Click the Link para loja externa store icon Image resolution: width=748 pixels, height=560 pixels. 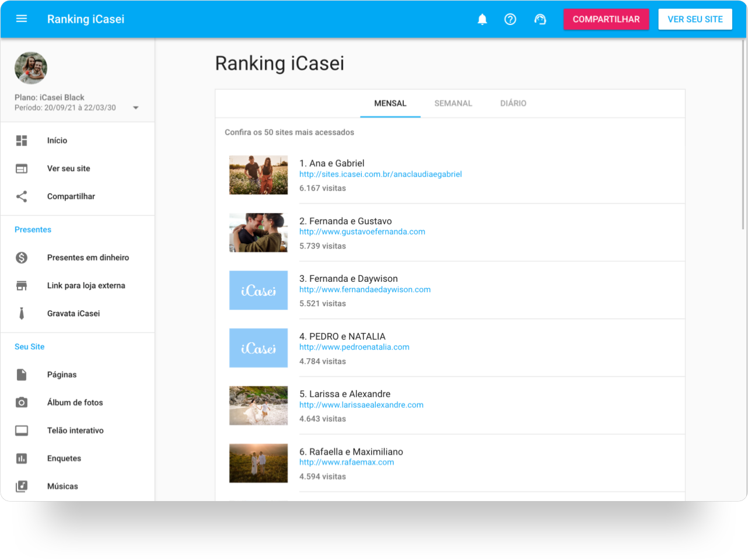coord(22,285)
